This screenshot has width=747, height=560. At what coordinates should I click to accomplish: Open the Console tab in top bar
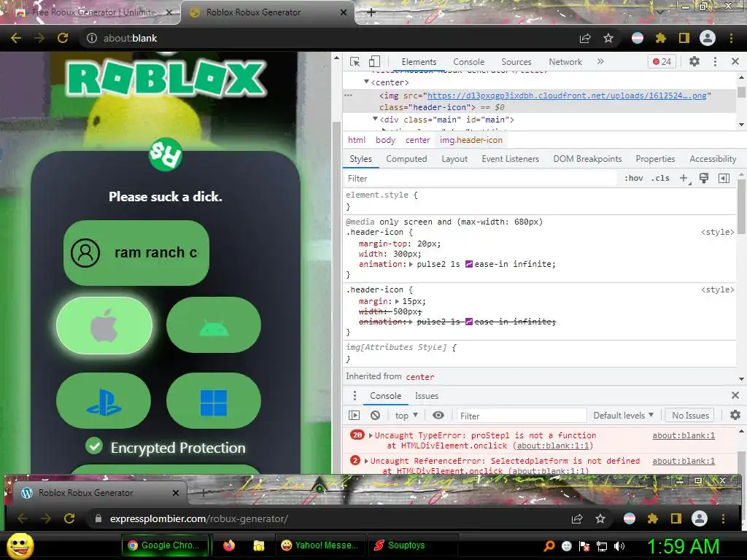click(469, 62)
